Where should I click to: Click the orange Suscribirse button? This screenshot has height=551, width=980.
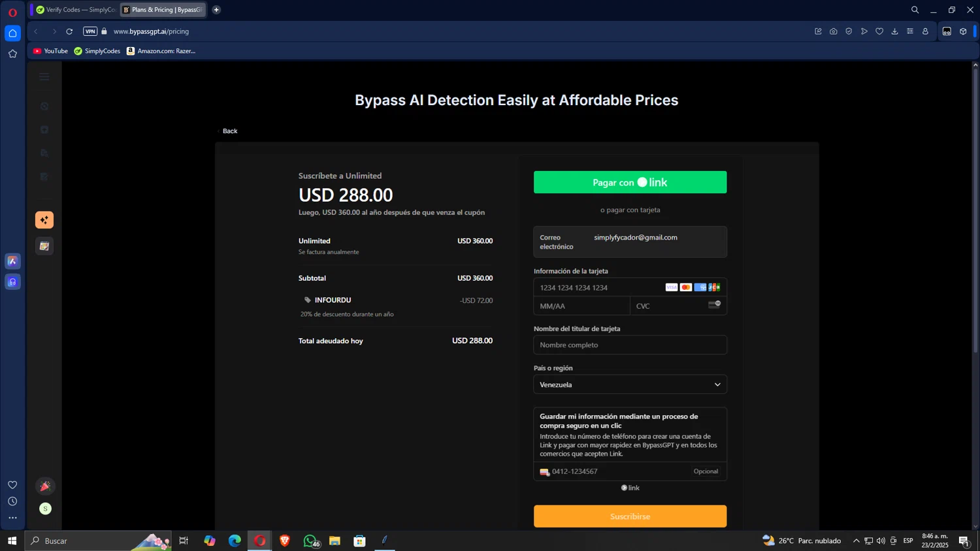pos(630,516)
